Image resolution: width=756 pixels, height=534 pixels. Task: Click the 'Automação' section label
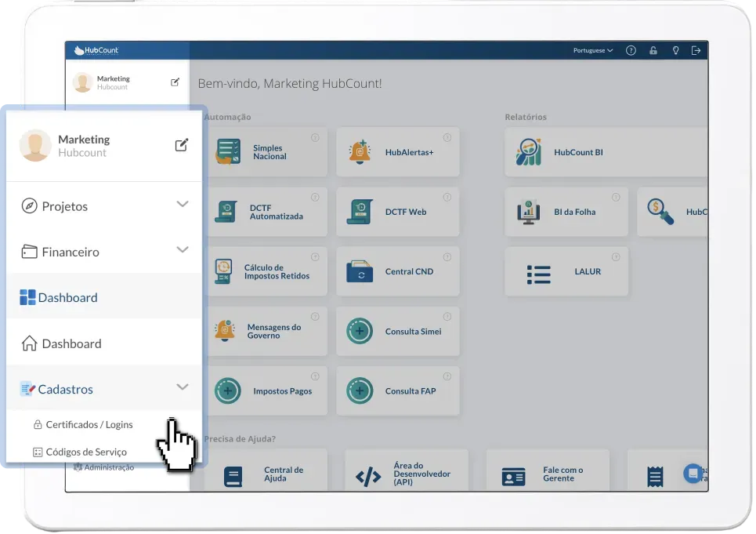(227, 117)
